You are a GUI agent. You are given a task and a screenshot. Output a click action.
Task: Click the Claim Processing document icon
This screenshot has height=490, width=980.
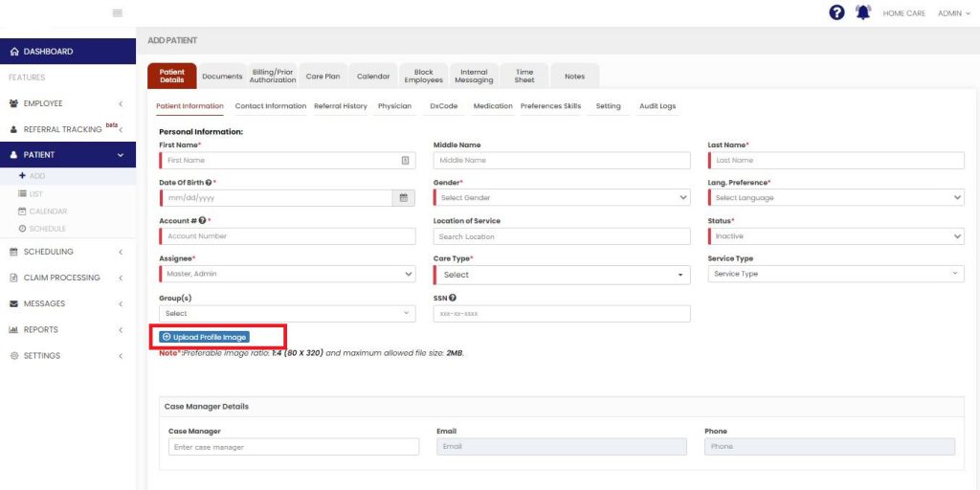coord(14,278)
